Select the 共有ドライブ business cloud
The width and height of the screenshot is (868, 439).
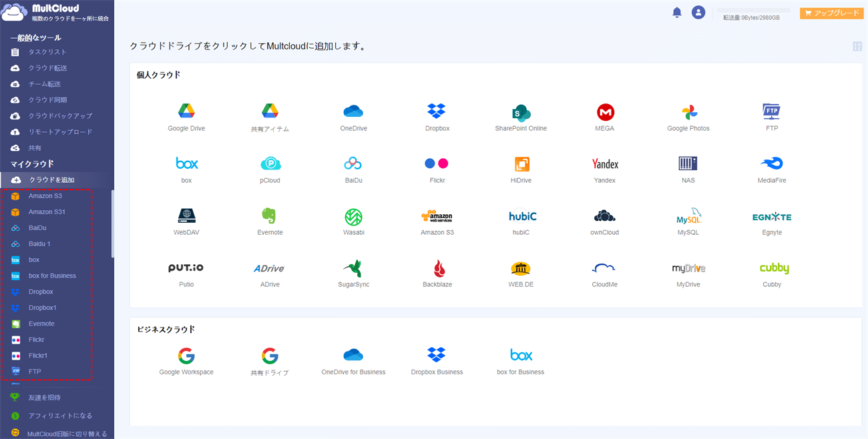pos(270,355)
